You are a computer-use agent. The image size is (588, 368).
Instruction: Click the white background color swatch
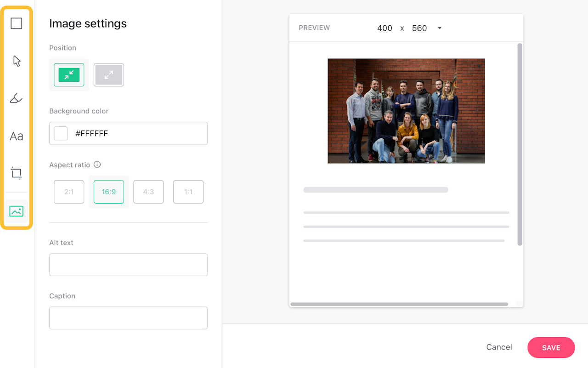tap(61, 133)
